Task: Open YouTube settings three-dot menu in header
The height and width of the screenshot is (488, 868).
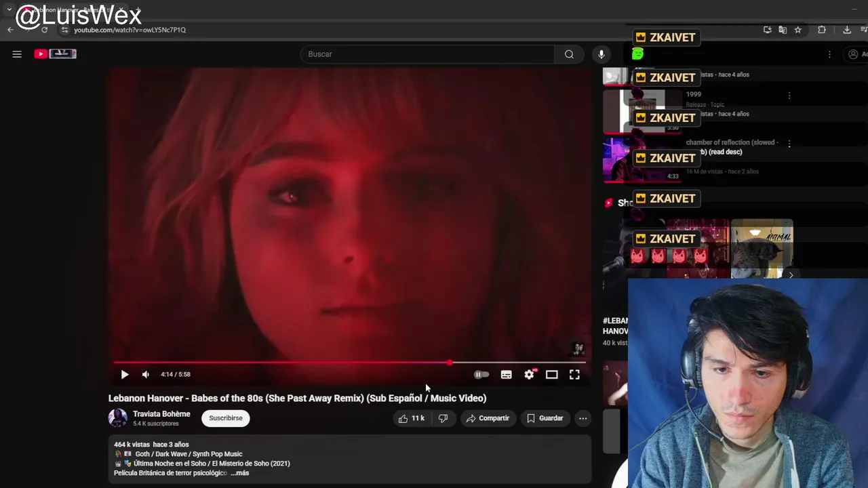Action: 829,54
